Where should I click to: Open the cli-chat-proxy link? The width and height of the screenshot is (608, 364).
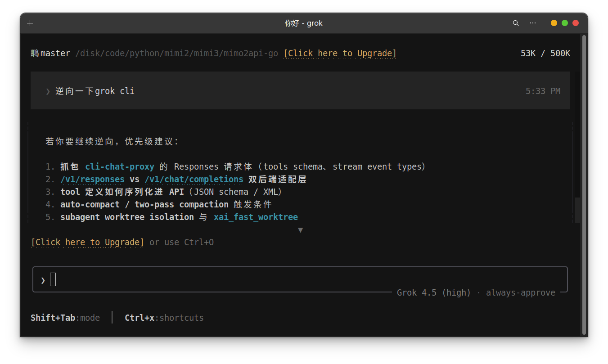120,167
